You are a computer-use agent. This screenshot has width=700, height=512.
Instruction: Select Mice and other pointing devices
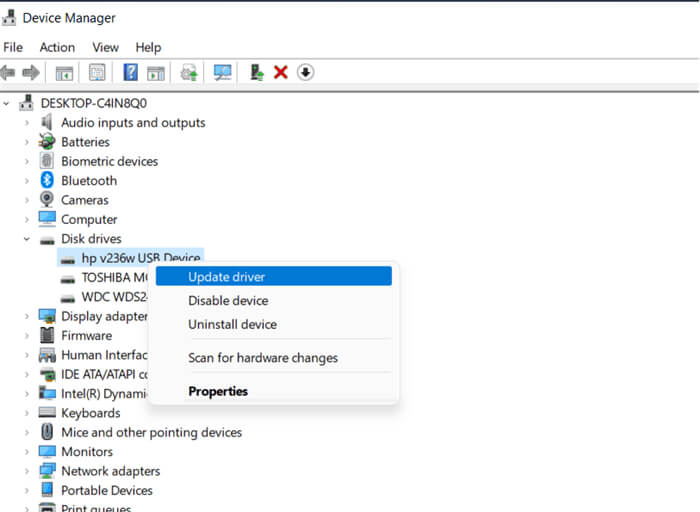151,432
